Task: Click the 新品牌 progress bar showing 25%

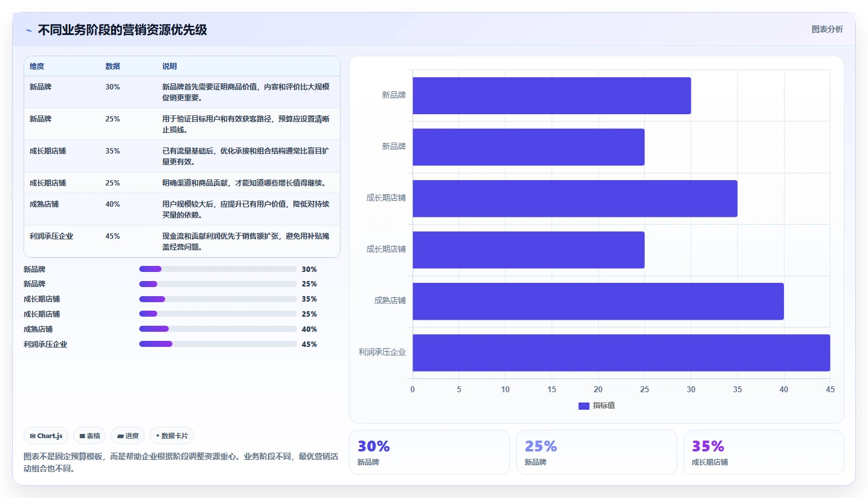Action: point(218,284)
